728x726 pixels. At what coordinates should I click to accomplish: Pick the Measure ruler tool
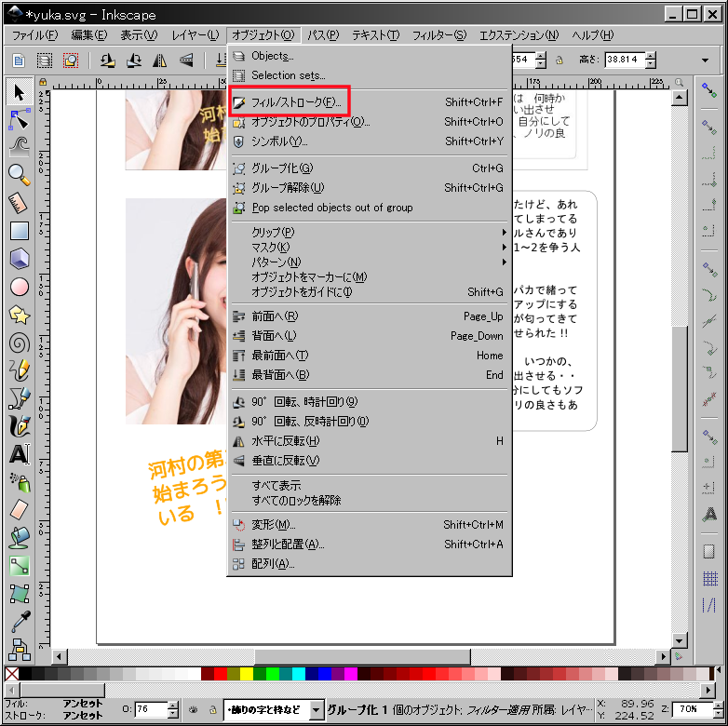point(19,203)
